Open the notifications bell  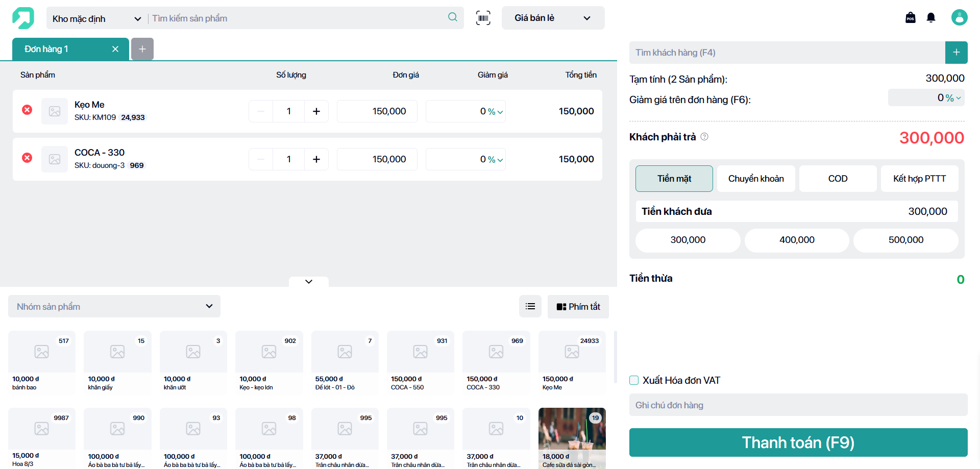(931, 18)
